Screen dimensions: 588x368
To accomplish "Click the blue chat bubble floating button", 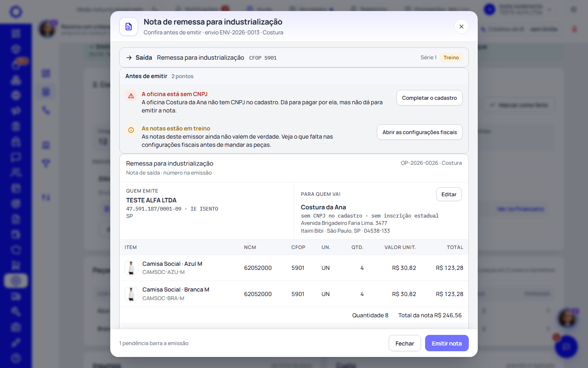I will click(x=566, y=347).
